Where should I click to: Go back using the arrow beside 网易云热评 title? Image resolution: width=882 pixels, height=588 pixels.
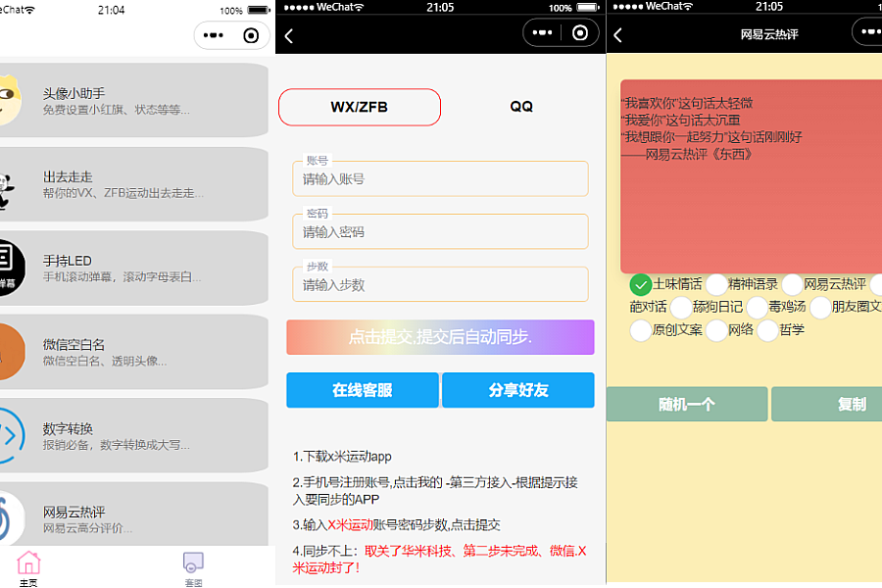pyautogui.click(x=617, y=35)
